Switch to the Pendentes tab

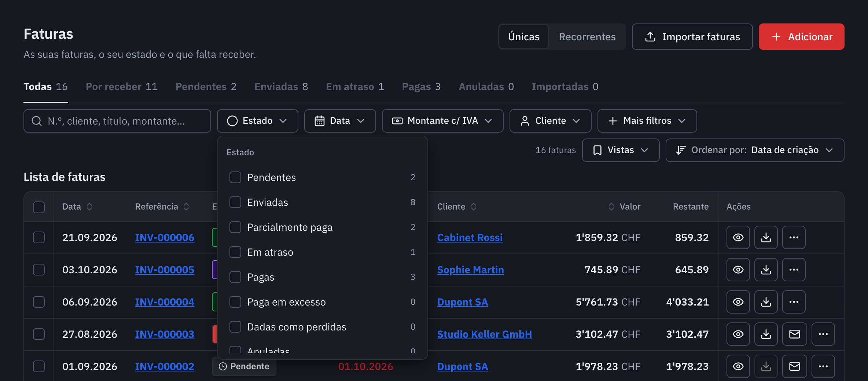(206, 87)
